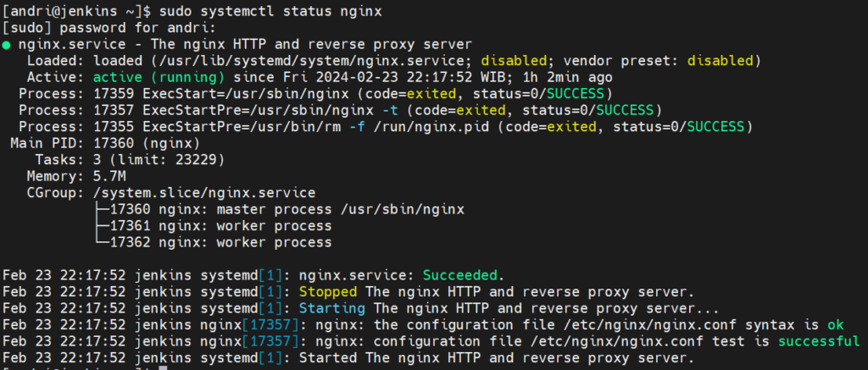Click the SUCCESS status on Process 17359 line
The width and height of the screenshot is (868, 370).
tap(576, 93)
